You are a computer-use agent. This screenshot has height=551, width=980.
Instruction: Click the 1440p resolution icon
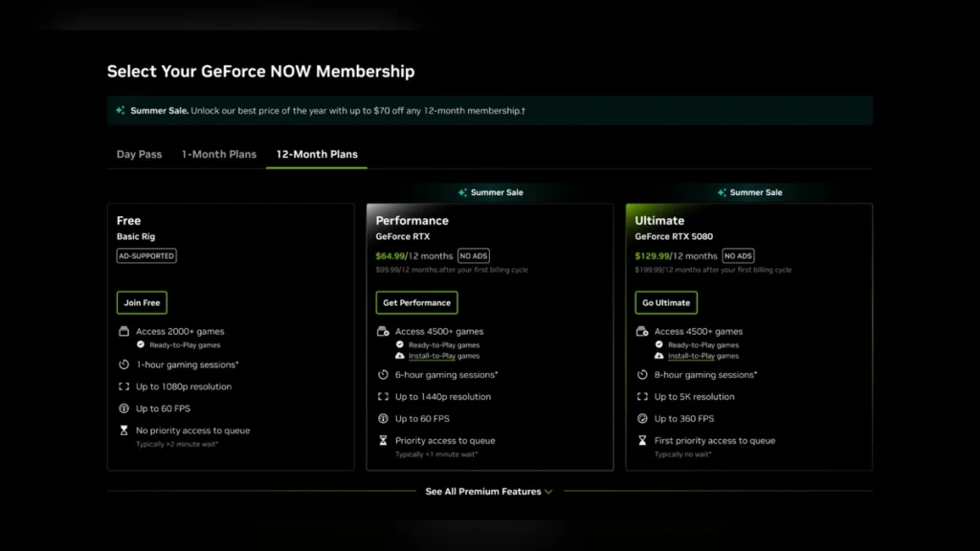click(383, 397)
